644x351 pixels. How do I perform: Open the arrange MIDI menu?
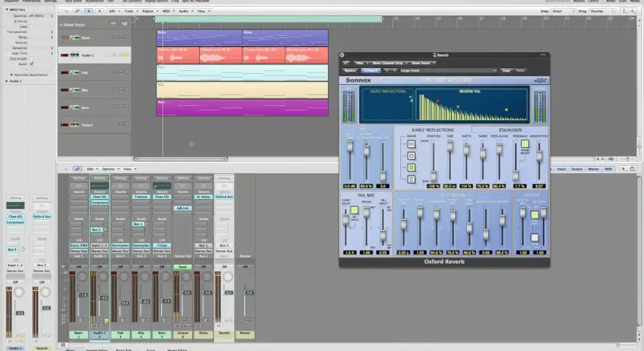(168, 11)
